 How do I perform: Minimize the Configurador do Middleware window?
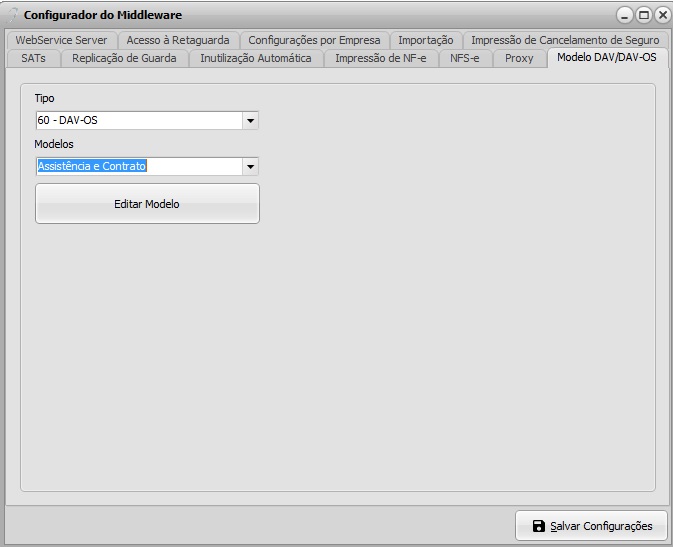coord(624,16)
